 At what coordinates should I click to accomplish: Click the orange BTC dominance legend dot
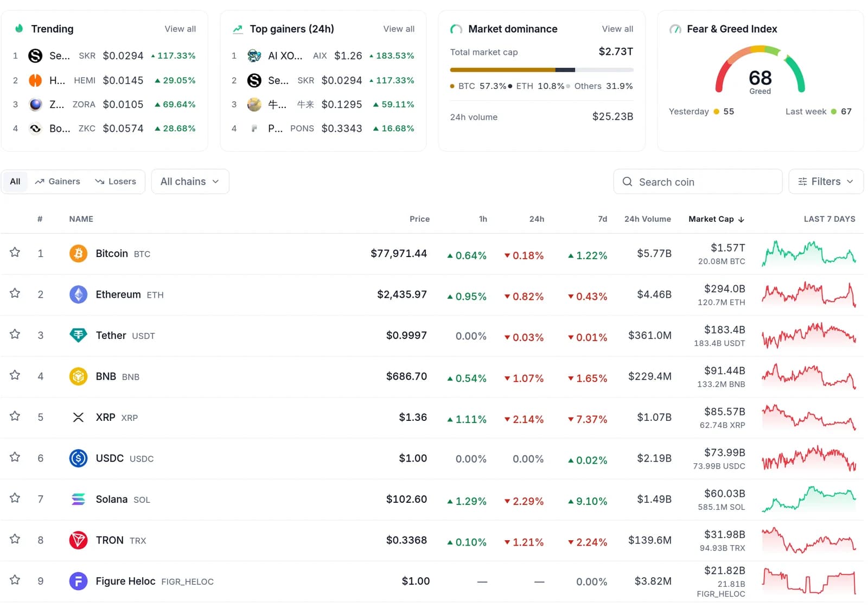[x=452, y=86]
